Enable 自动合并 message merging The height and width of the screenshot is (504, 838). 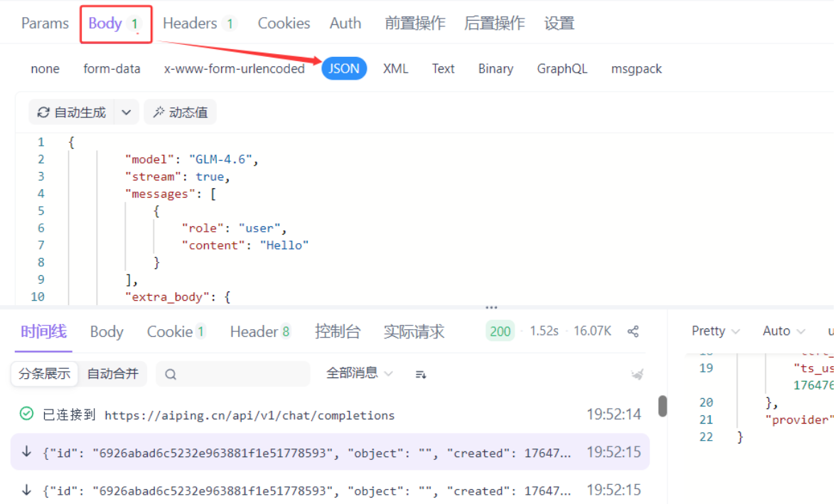(112, 372)
